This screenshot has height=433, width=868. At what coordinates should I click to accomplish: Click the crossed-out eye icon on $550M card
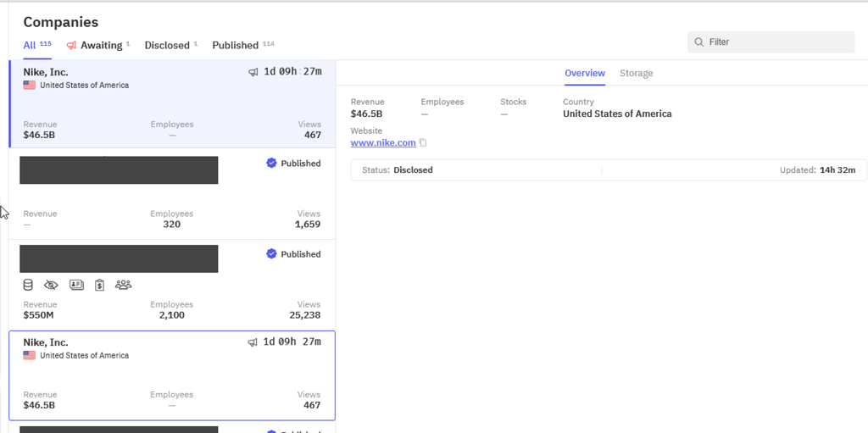(x=51, y=285)
